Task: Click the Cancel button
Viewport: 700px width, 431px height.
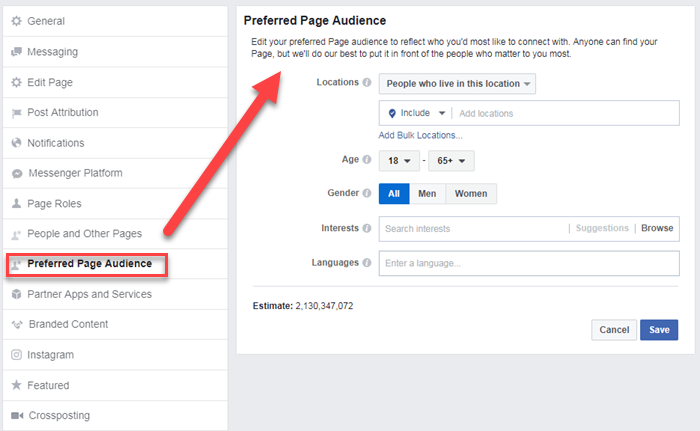Action: 614,330
